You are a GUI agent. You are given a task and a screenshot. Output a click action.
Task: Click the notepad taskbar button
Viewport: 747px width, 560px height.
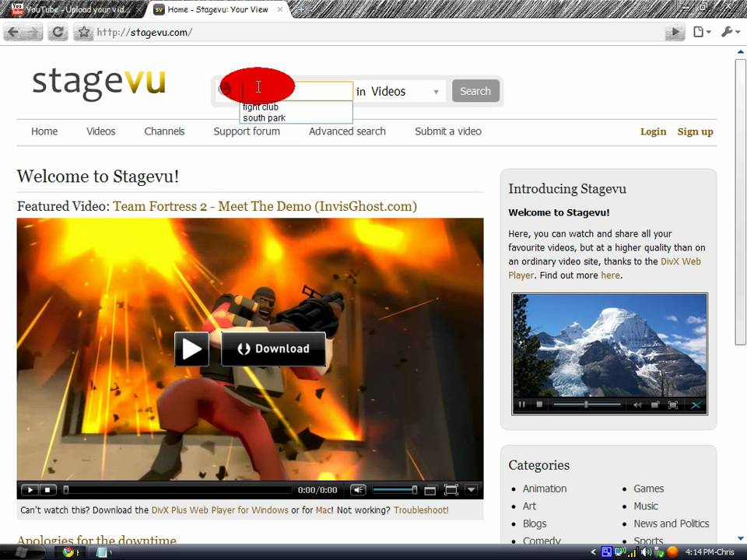[103, 552]
